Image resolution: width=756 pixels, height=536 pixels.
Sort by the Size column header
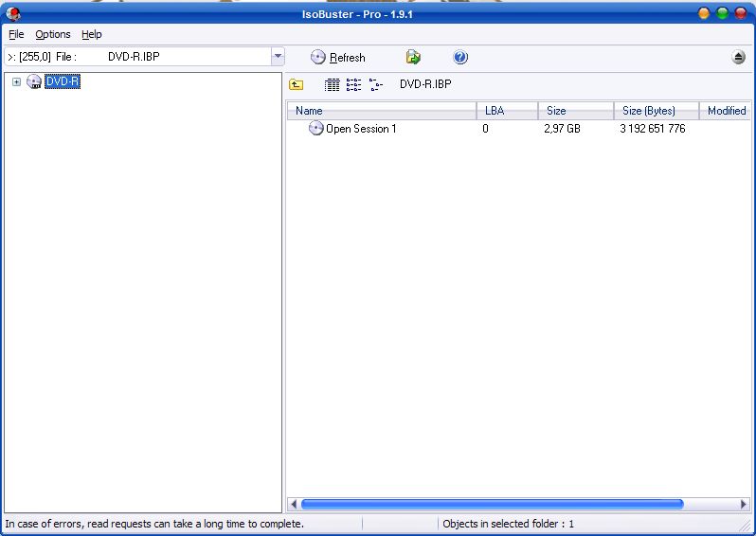[576, 111]
